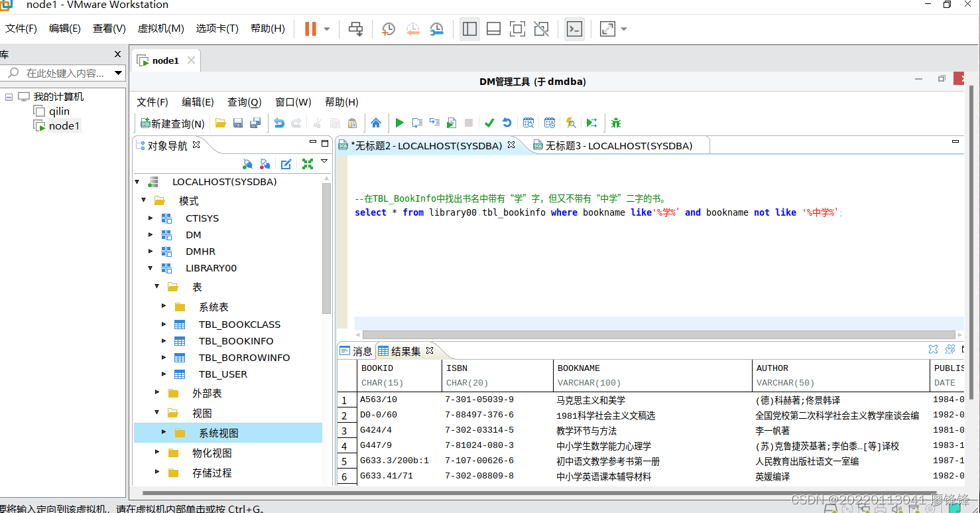This screenshot has width=980, height=513.
Task: Open VMware 选项卡(T) menu
Action: point(217,29)
